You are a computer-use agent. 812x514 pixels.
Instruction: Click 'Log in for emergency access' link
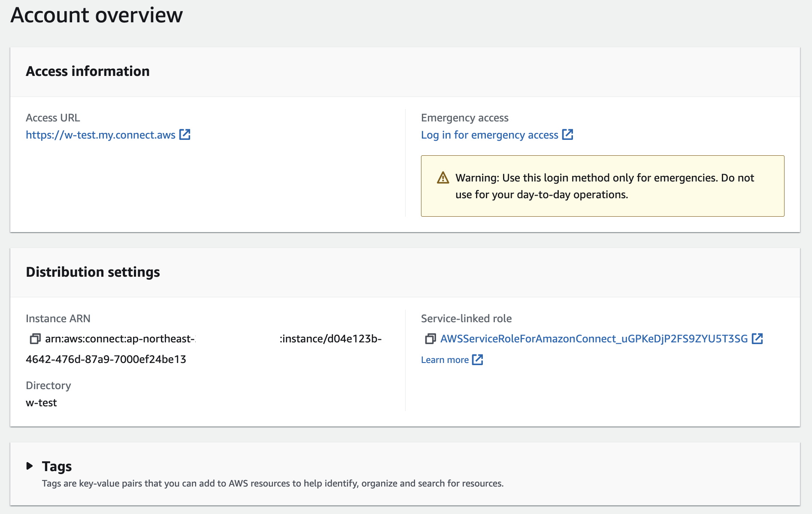click(489, 135)
